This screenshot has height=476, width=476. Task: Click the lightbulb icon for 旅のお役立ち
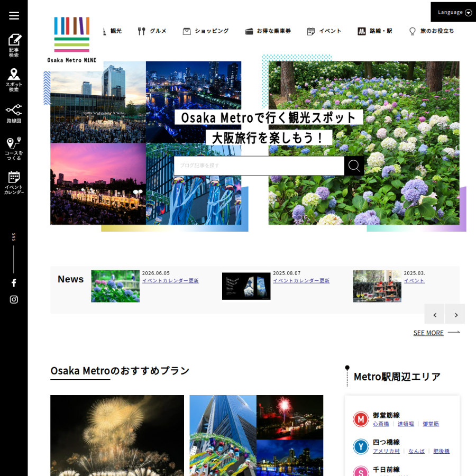tap(412, 31)
